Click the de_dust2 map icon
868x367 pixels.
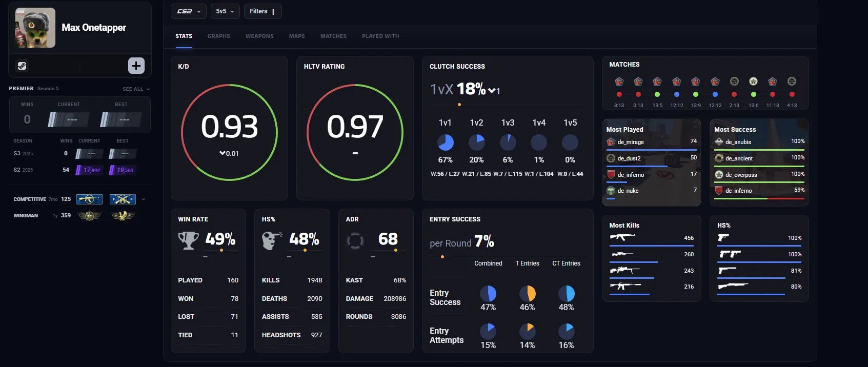(611, 158)
